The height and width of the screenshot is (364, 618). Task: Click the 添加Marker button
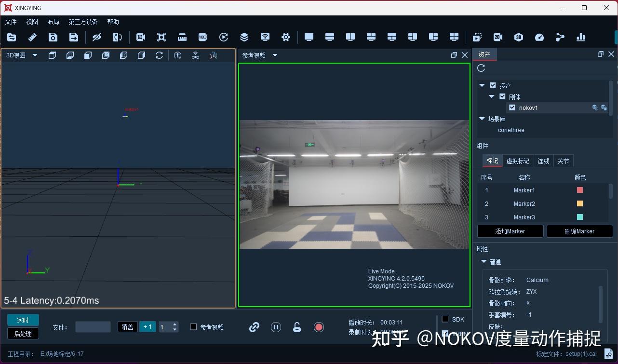[x=510, y=231]
